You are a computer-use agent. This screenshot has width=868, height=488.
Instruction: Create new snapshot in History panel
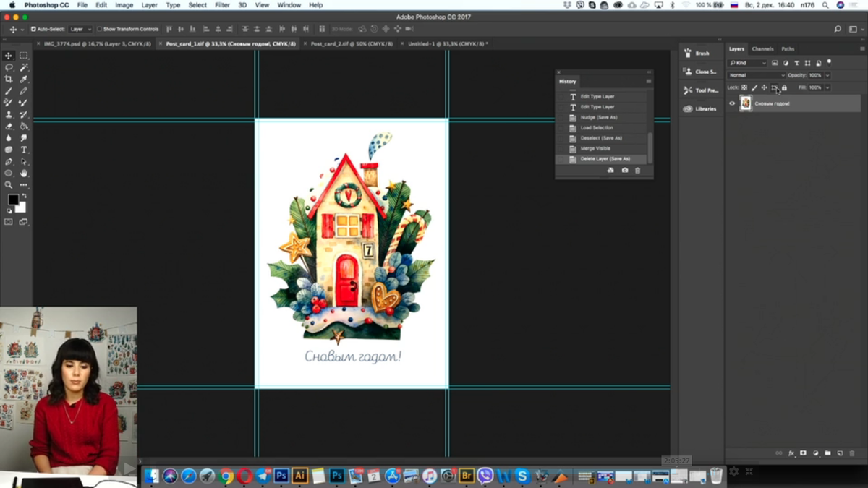click(x=625, y=170)
